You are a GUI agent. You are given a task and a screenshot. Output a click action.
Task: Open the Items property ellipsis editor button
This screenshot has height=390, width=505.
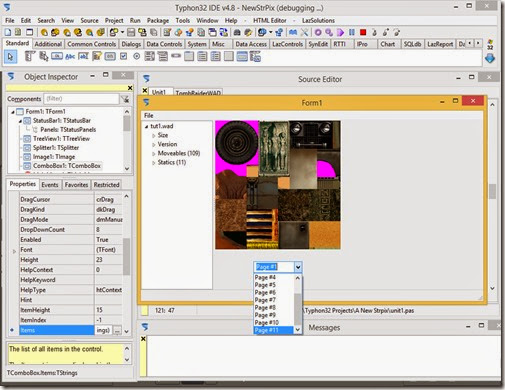pos(117,330)
